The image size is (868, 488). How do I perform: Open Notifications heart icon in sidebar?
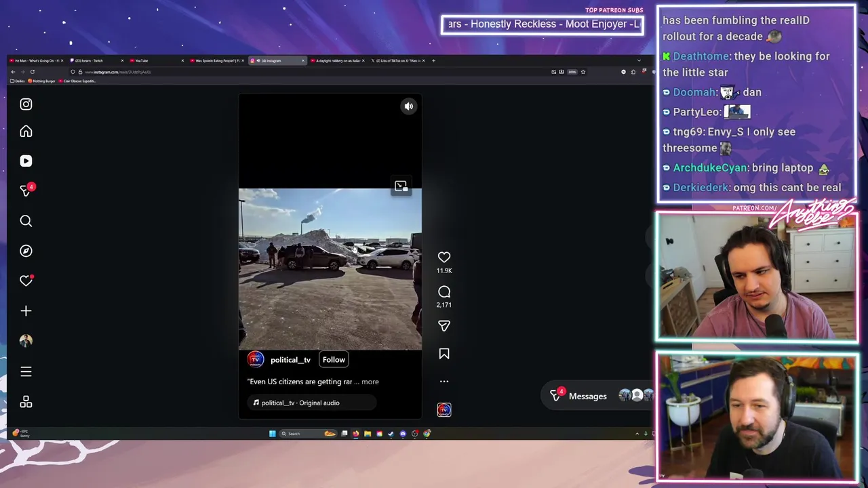(26, 281)
